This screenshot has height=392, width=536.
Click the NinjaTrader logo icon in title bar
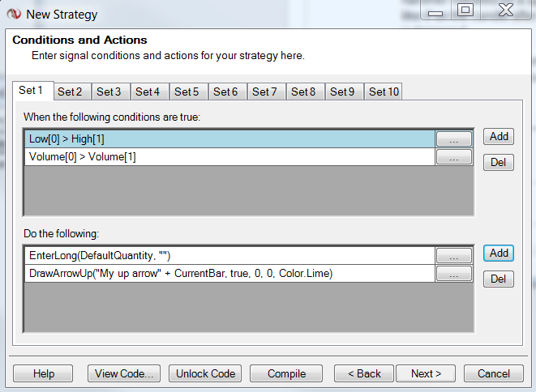click(14, 14)
